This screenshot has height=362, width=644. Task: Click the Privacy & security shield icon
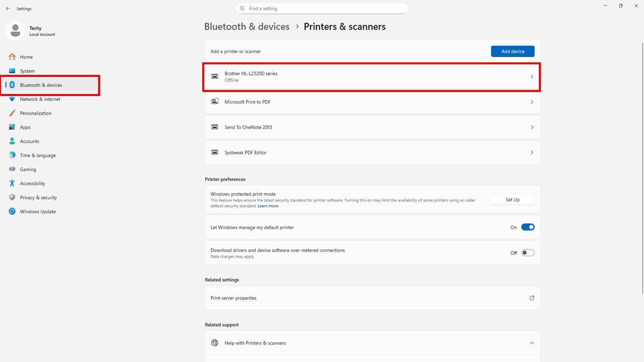tap(12, 198)
